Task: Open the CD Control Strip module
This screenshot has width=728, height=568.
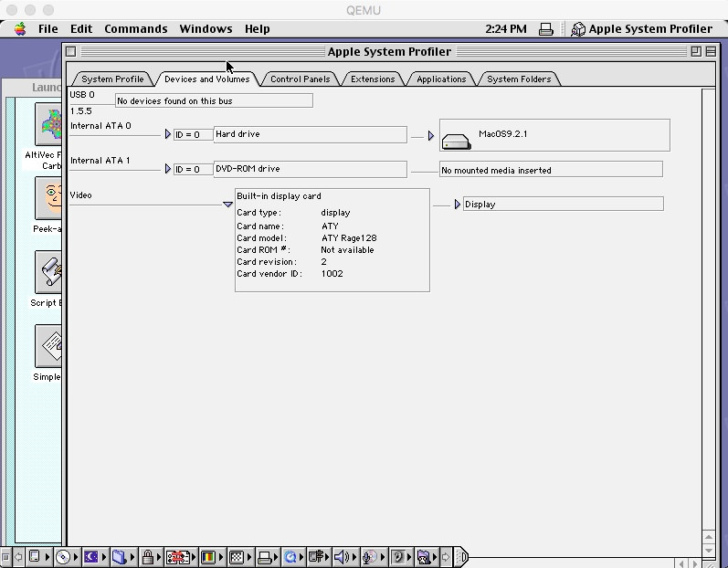Action: [67, 557]
